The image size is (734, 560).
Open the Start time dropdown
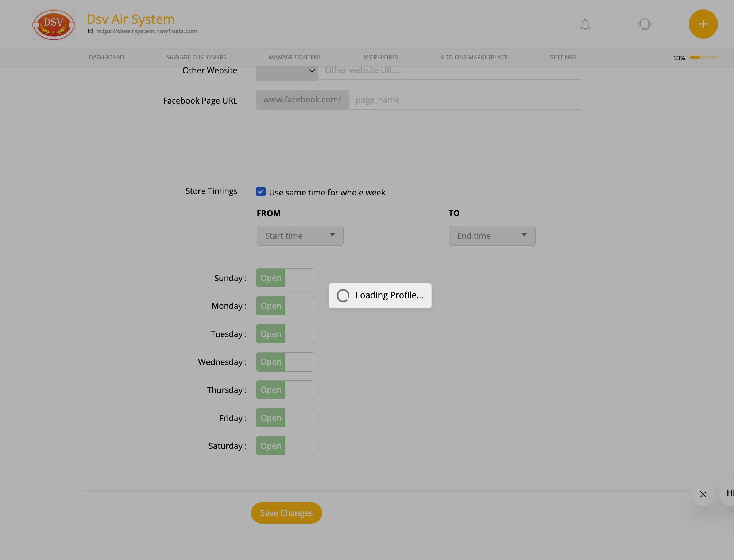(300, 236)
